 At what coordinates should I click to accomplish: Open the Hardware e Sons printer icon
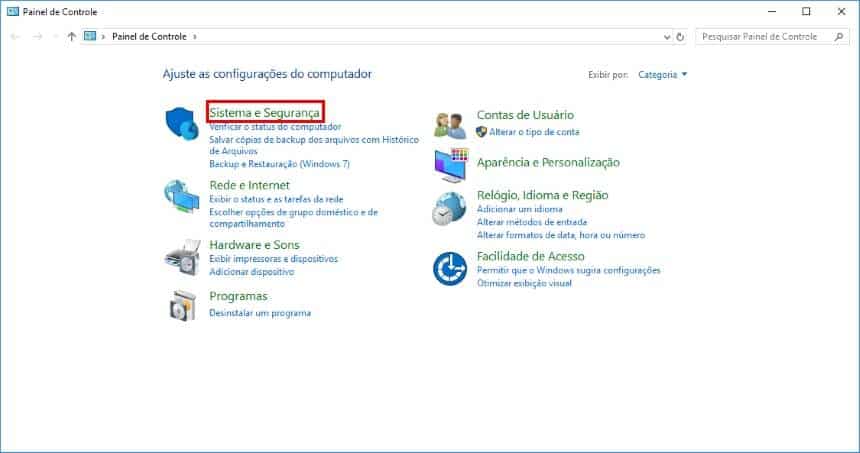(182, 257)
